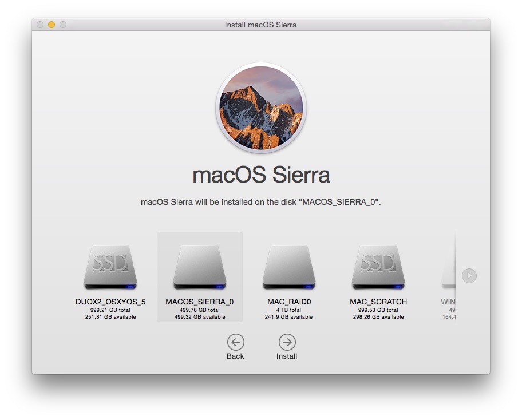Click the DUOX2_OSXYOS_5 disk name

110,302
